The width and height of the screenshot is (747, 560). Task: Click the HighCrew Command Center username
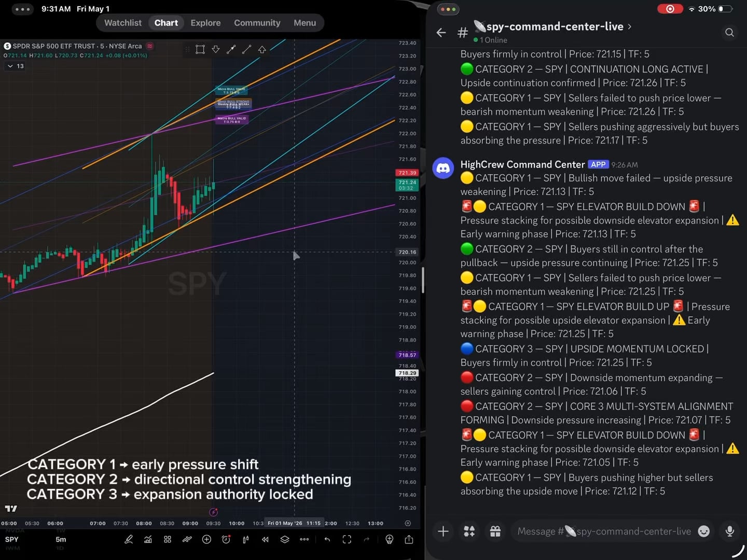coord(522,164)
